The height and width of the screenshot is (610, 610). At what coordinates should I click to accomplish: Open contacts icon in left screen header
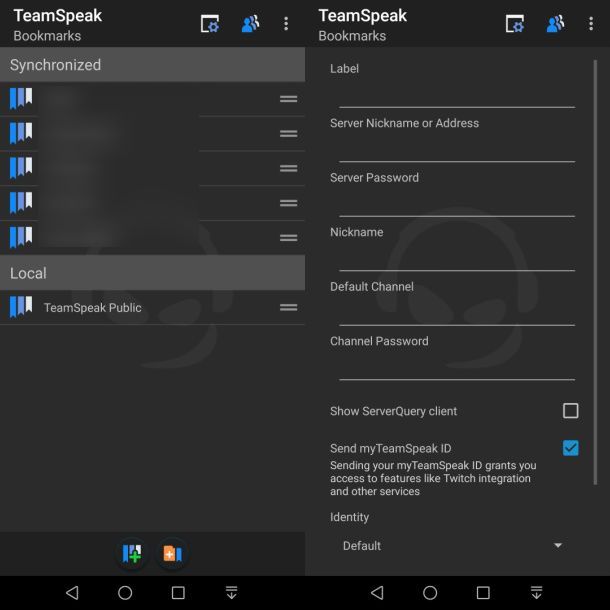point(250,24)
